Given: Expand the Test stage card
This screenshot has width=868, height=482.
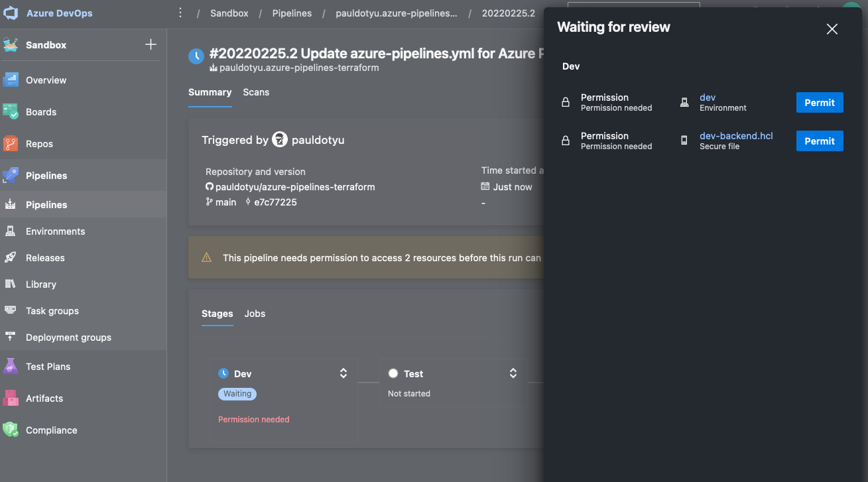Looking at the screenshot, I should [x=513, y=373].
